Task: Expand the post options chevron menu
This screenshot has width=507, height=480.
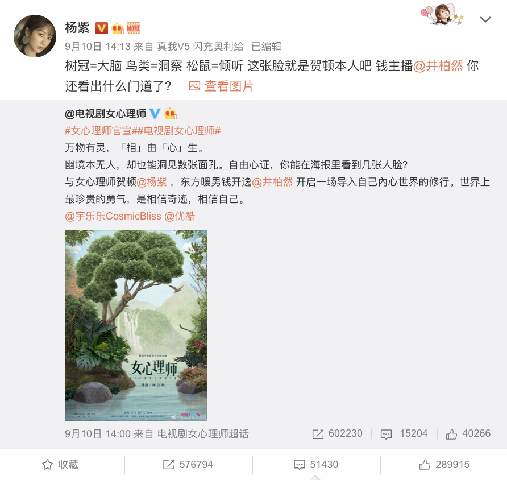Action: click(485, 20)
